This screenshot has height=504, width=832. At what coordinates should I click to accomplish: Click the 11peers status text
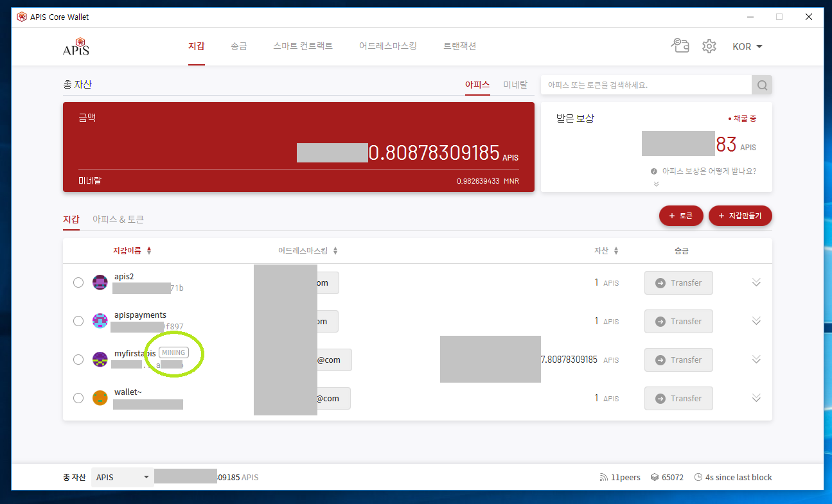[x=626, y=478]
